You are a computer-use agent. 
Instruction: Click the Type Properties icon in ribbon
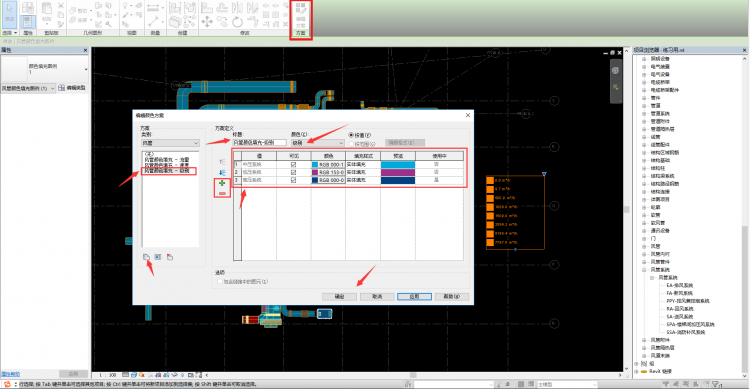(28, 8)
